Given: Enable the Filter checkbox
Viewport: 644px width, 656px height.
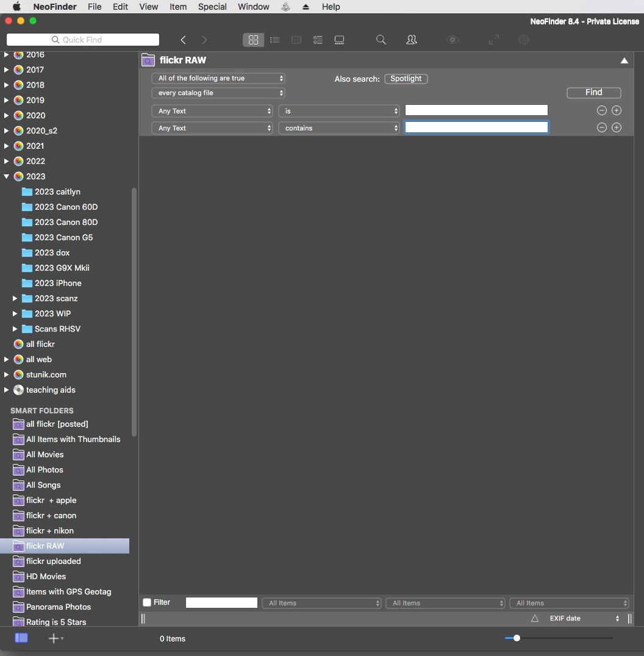Looking at the screenshot, I should (x=147, y=602).
